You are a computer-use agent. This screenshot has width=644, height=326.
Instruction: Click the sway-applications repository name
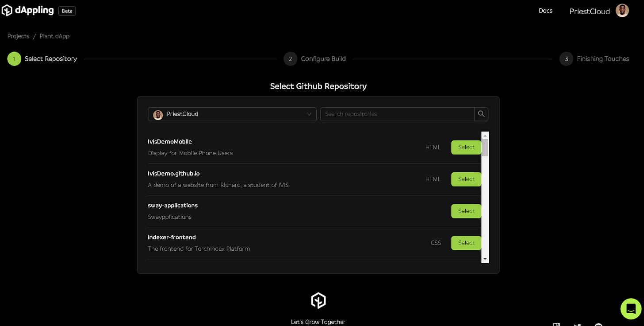tap(172, 206)
